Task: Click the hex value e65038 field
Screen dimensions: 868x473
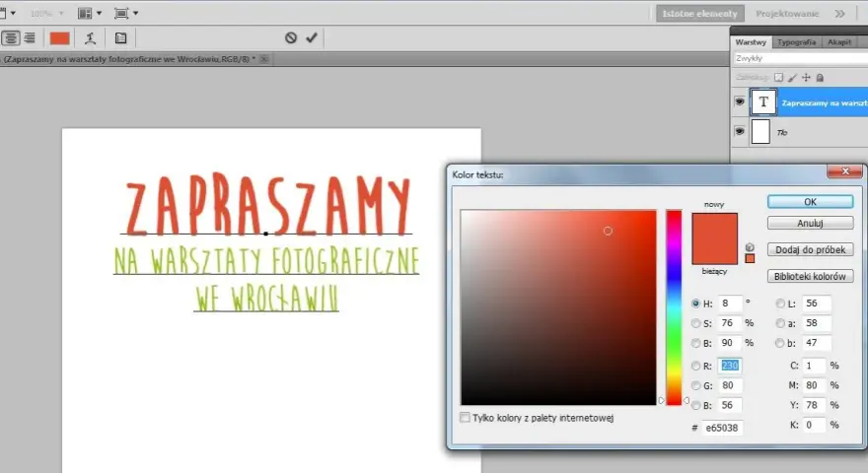Action: 722,428
